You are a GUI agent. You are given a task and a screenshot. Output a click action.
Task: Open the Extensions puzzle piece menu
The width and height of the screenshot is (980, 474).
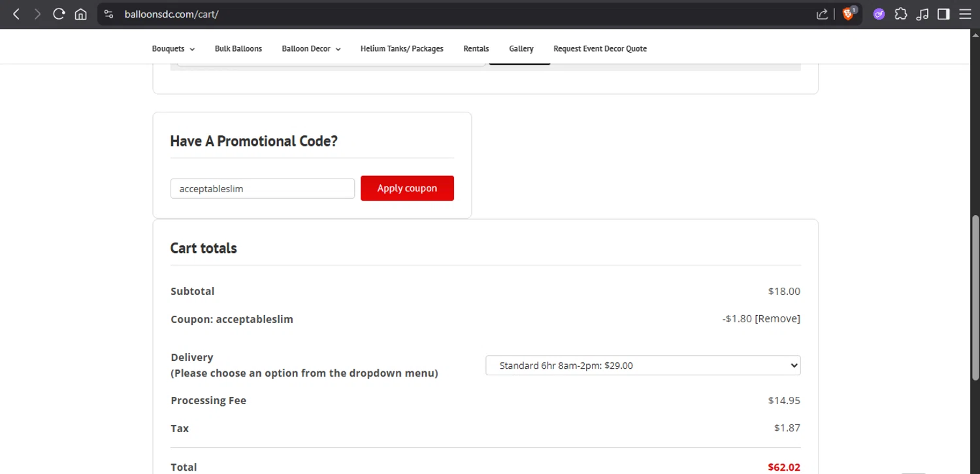tap(901, 14)
